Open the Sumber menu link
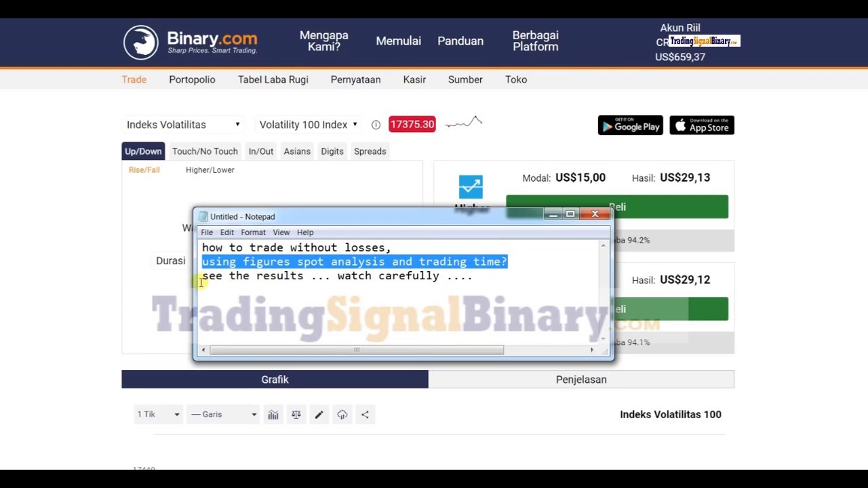The width and height of the screenshot is (868, 488). [x=465, y=79]
